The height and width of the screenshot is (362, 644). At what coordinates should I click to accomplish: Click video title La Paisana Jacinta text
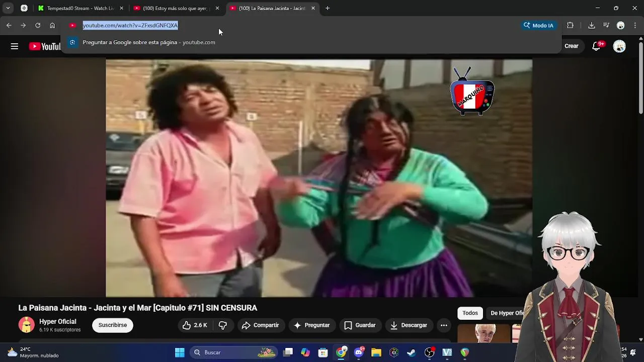137,308
